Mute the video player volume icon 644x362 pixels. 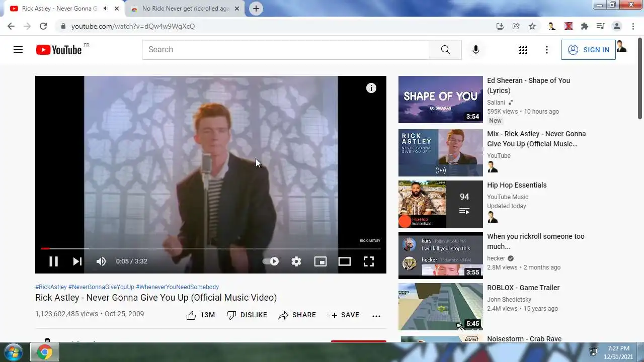[101, 261]
